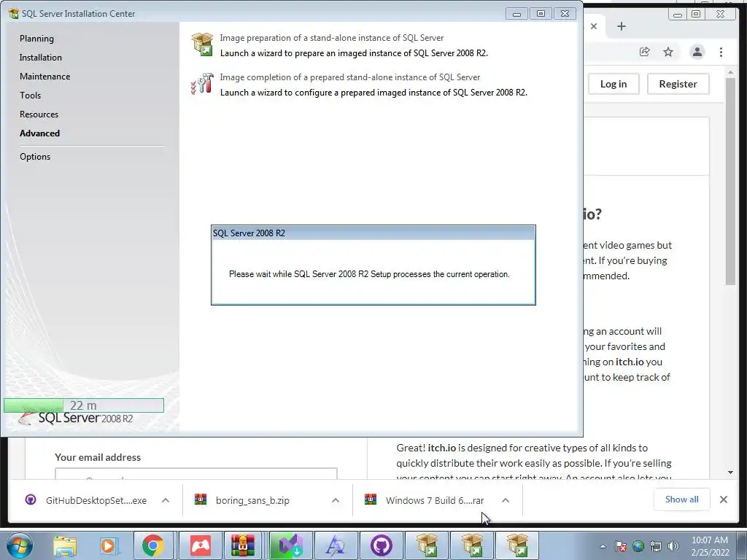Open Visual Studio Installer in taskbar
This screenshot has width=747, height=560.
290,545
